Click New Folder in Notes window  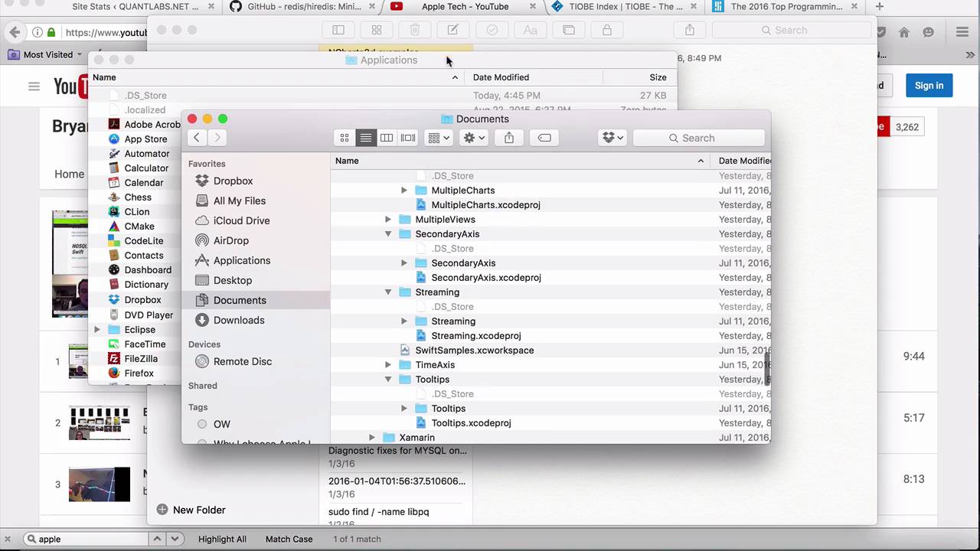click(x=191, y=510)
